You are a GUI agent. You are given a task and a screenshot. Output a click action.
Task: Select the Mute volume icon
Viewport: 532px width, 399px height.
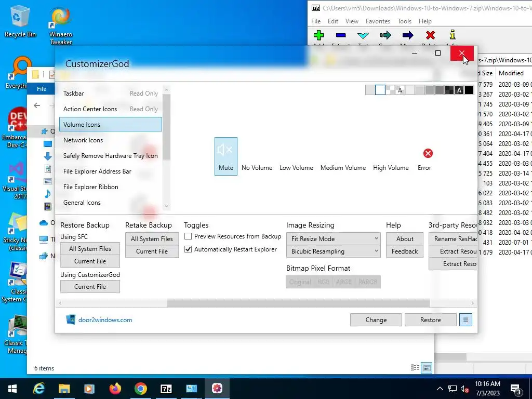pyautogui.click(x=225, y=156)
